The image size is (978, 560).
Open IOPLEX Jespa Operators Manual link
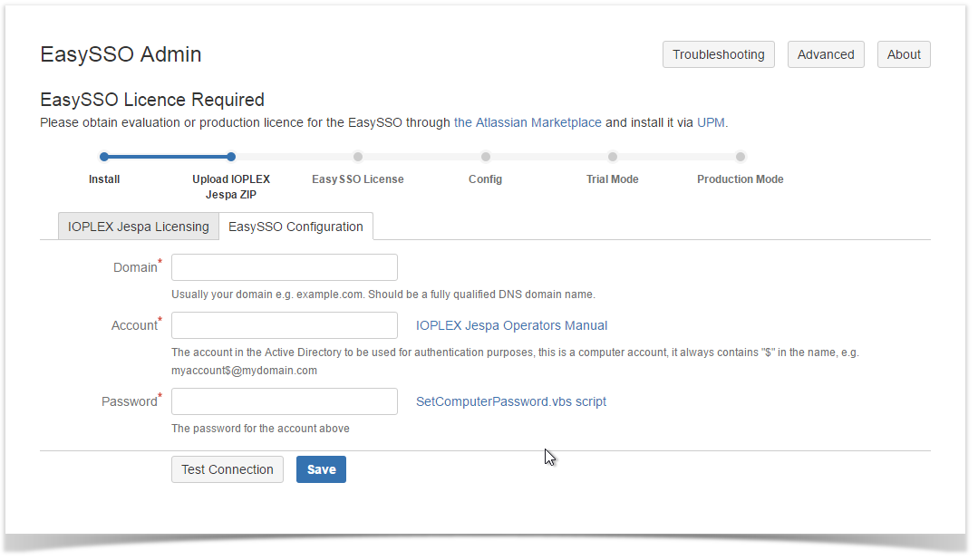[x=511, y=325]
